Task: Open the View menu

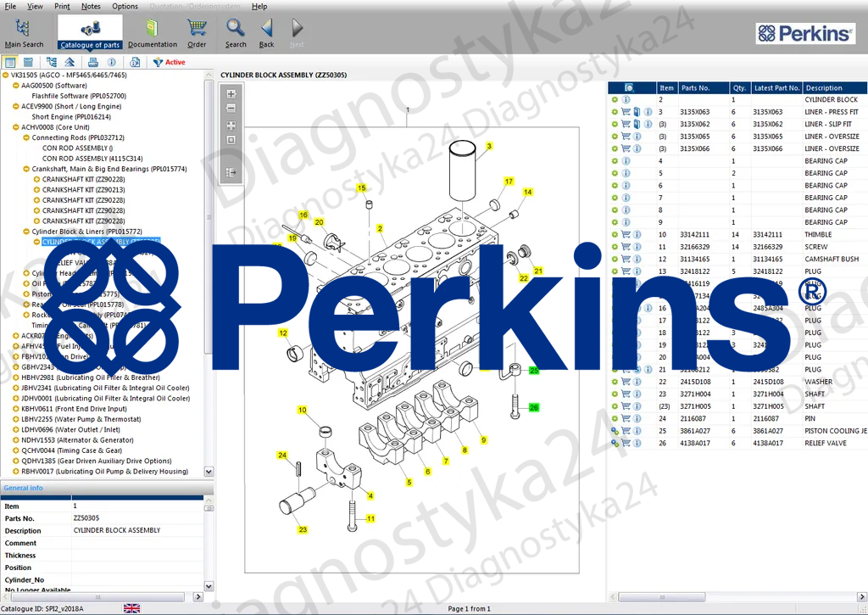Action: pos(35,6)
